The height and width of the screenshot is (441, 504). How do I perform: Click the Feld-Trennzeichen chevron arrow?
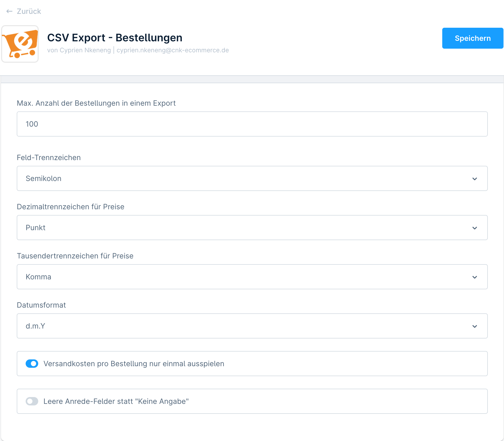coord(475,179)
